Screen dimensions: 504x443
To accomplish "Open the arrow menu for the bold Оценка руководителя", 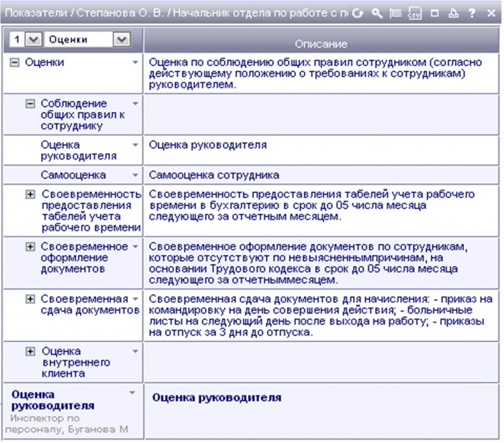I will pos(132,393).
